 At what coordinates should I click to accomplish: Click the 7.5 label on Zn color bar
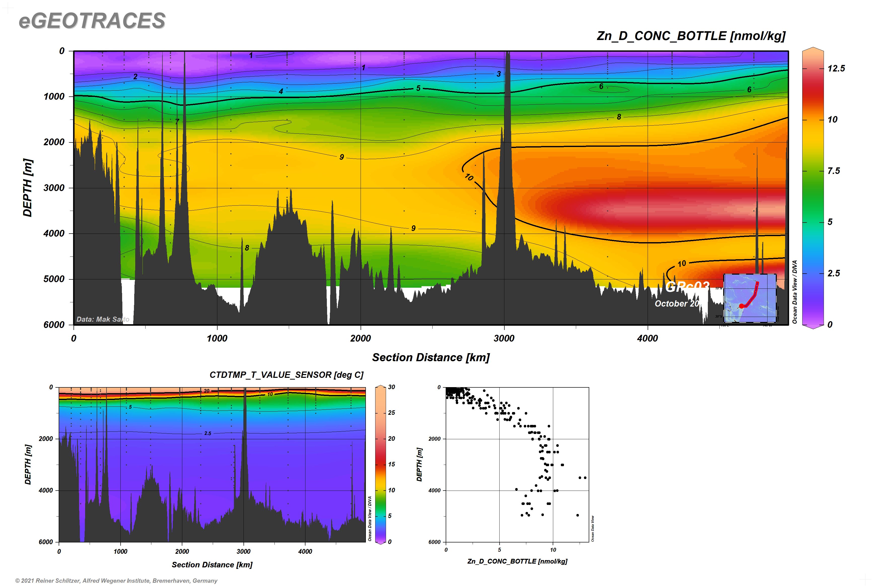[834, 171]
